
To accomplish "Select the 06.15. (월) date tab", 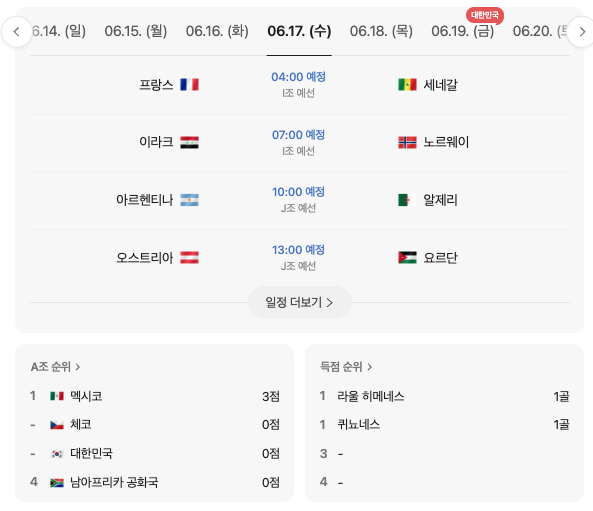I will tap(136, 31).
